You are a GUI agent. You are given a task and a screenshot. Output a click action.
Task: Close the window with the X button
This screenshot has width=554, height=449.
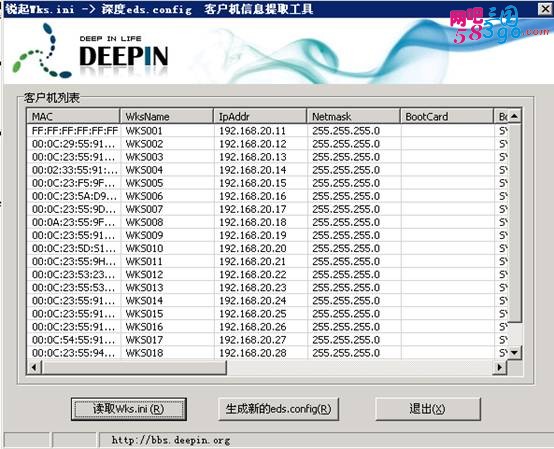coord(545,9)
